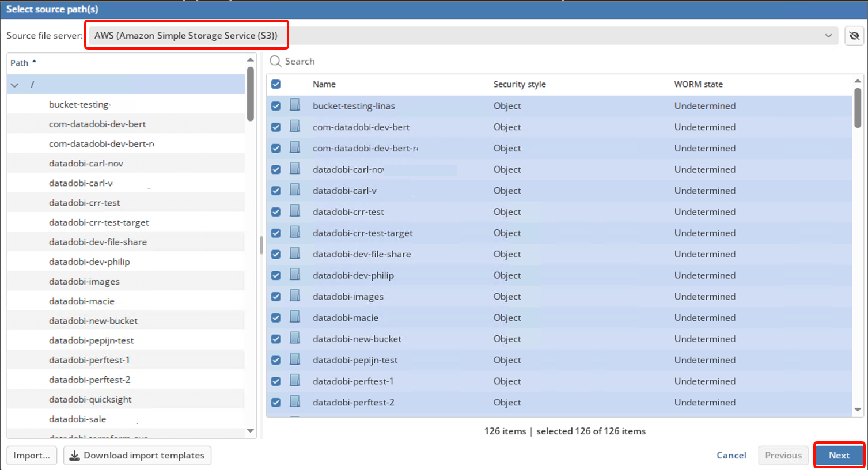868x470 pixels.
Task: Click the datadobi-new-bucket name in the table
Action: [357, 339]
